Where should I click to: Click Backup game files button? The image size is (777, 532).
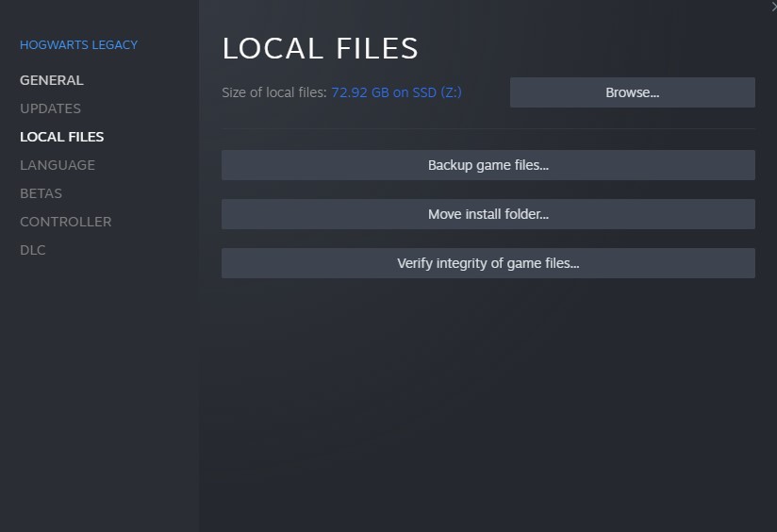tap(488, 165)
